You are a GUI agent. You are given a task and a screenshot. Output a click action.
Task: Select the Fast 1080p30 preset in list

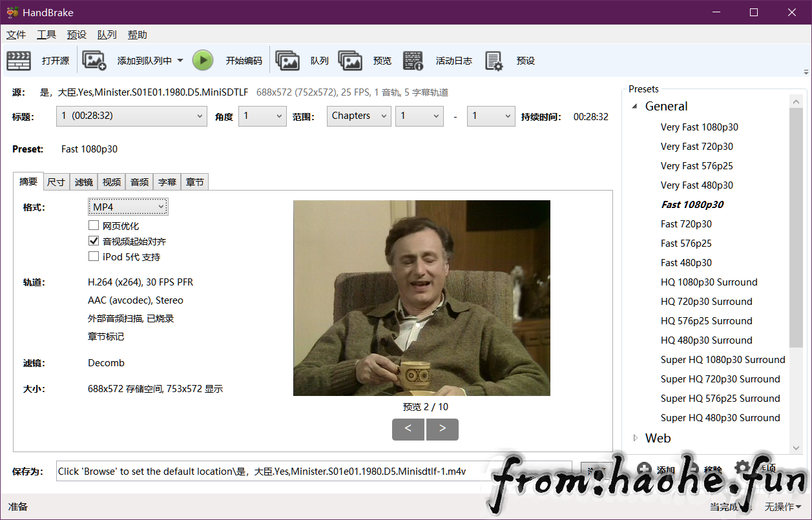point(692,205)
